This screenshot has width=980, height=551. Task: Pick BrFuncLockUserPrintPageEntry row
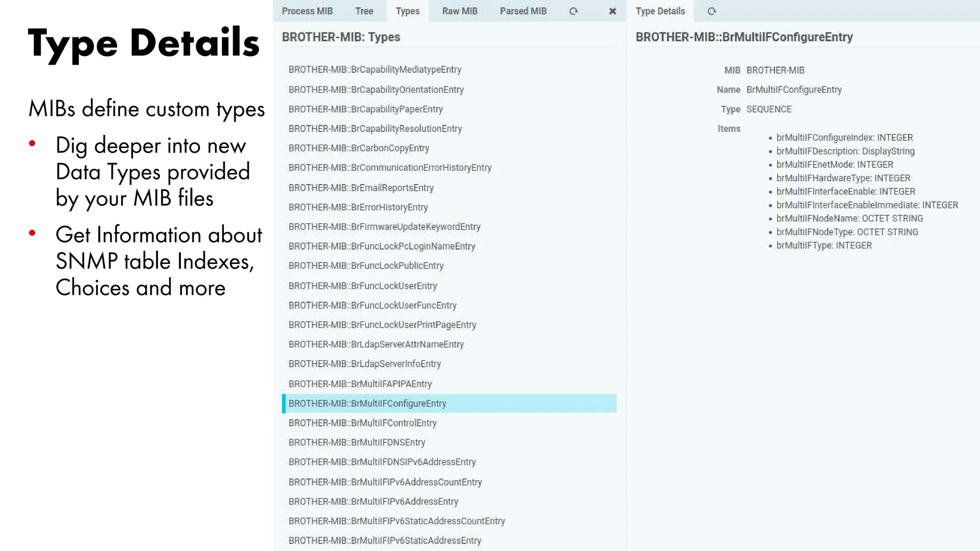[x=449, y=325]
